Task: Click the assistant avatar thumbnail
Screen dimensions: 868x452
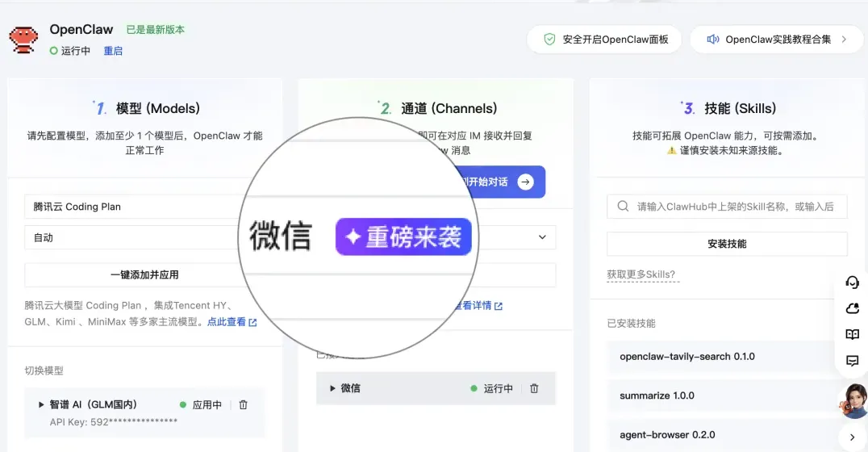Action: (x=853, y=401)
